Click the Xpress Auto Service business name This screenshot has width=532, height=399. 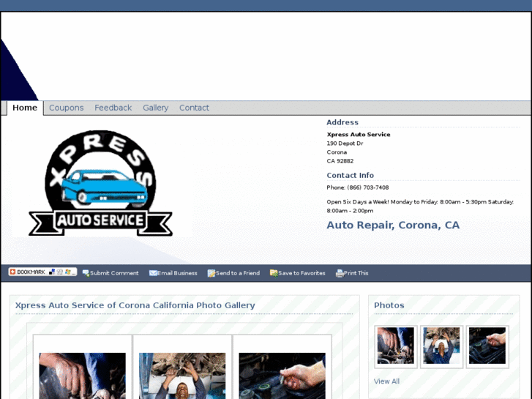[359, 135]
